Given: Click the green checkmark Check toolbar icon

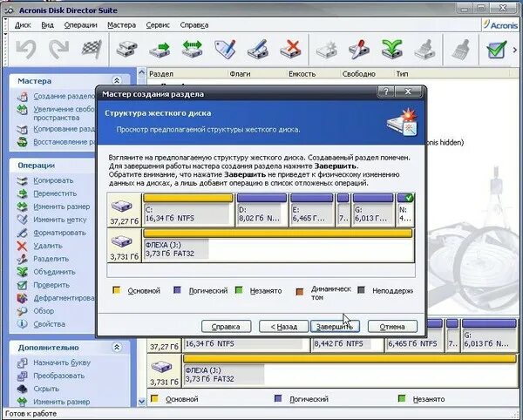Looking at the screenshot, I should pos(496,50).
